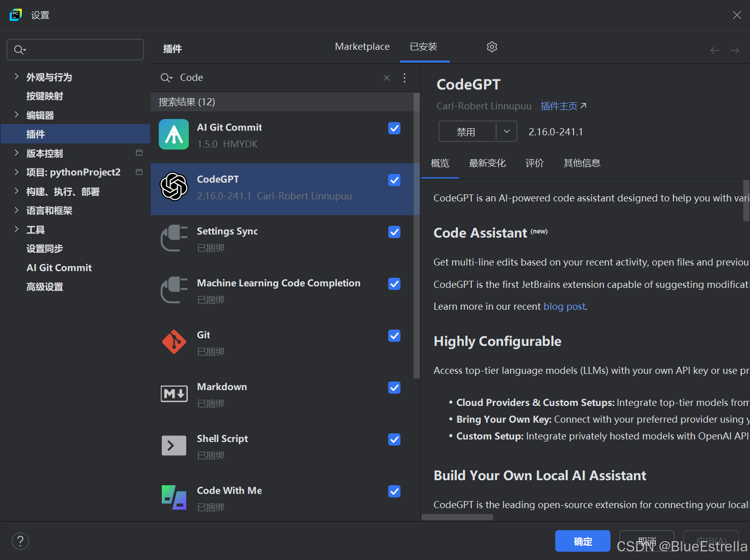Expand the 工具 settings group
This screenshot has width=750, height=560.
point(16,229)
